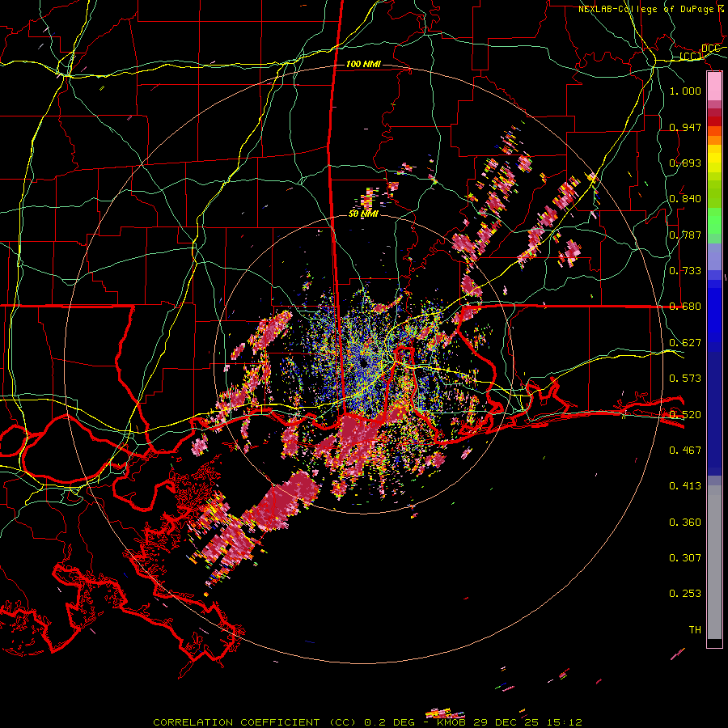Click the 0.253 scale value
The image size is (728, 728).
coord(685,594)
